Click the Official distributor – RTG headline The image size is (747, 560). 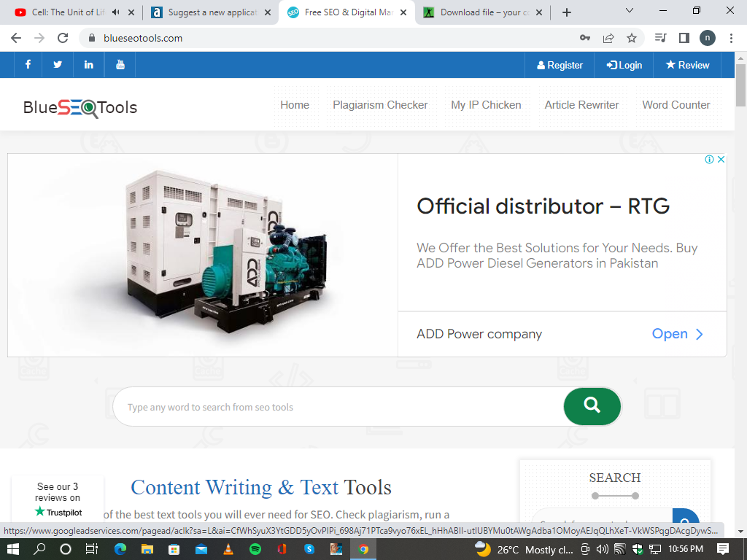coord(543,206)
